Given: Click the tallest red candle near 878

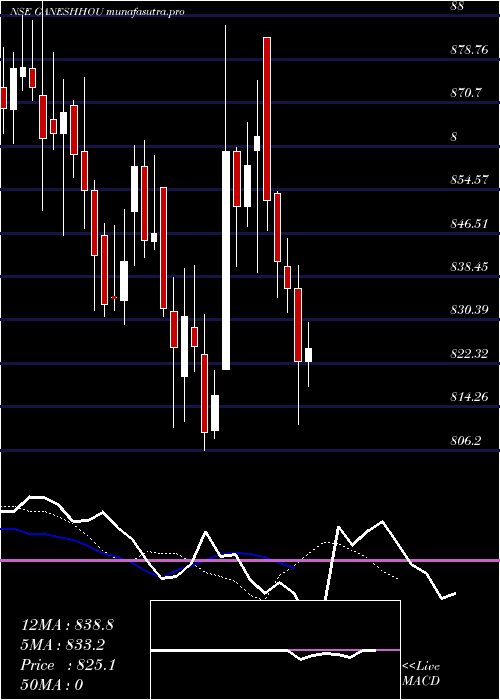Looking at the screenshot, I should pyautogui.click(x=267, y=119).
